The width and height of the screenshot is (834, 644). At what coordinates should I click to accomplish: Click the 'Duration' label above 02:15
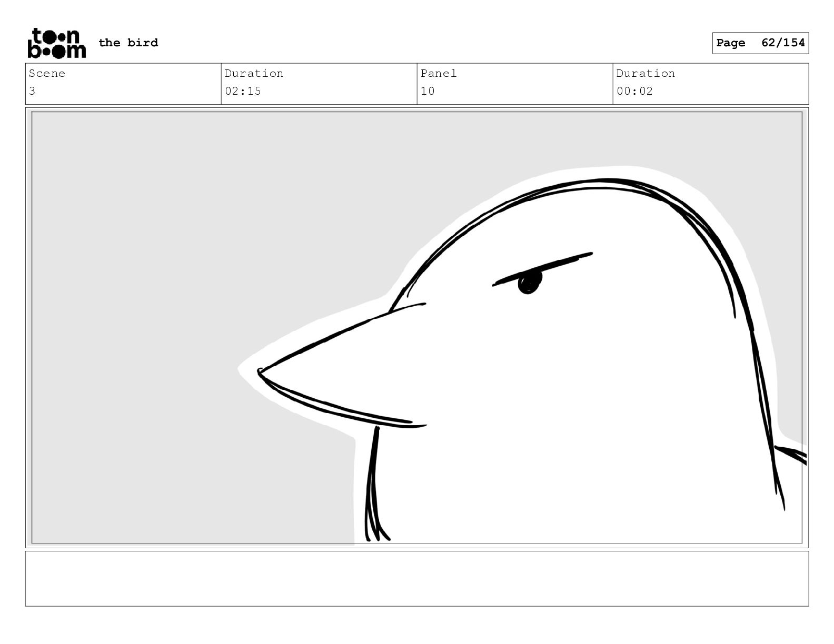coord(254,73)
